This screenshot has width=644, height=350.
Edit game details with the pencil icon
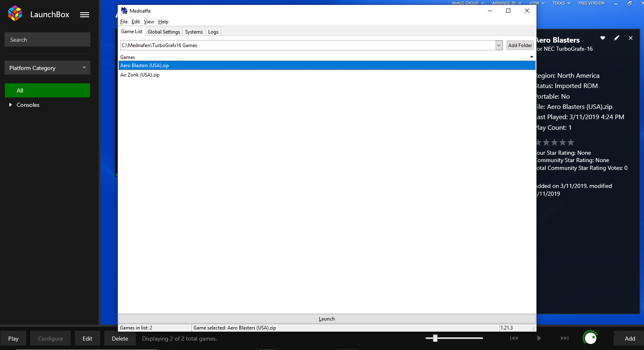coord(617,38)
